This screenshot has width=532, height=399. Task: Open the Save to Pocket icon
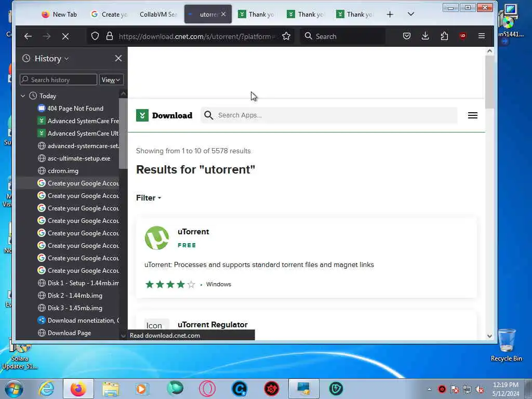click(406, 36)
